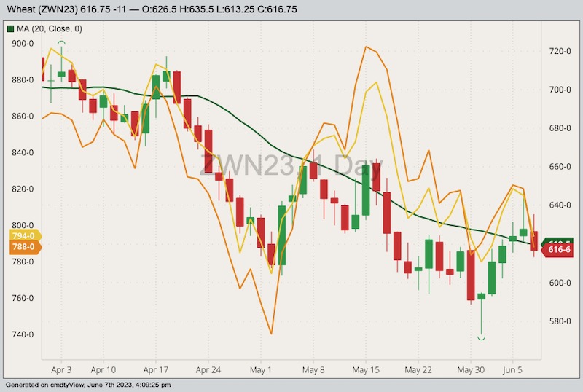This screenshot has width=583, height=392.
Task: Select the May 8 date axis label
Action: (x=313, y=369)
